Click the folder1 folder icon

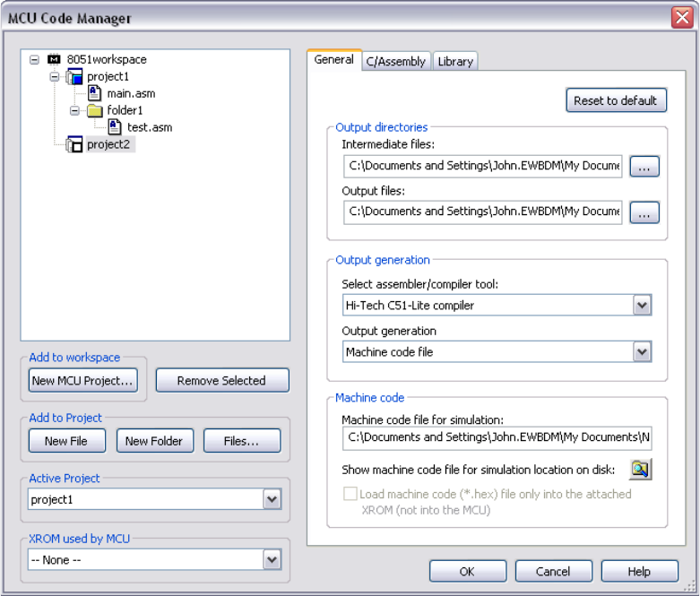click(94, 110)
